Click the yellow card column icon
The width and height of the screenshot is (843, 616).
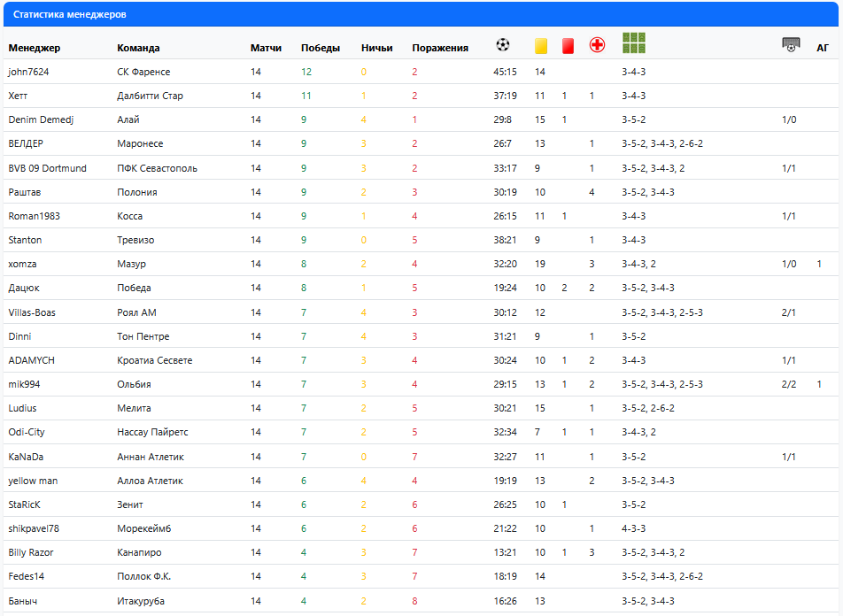pos(540,46)
